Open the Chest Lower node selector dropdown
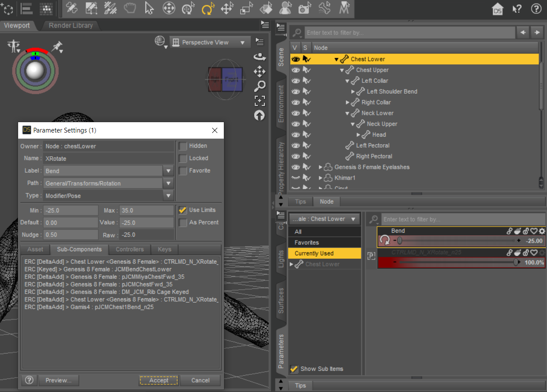The height and width of the screenshot is (392, 547). [324, 219]
